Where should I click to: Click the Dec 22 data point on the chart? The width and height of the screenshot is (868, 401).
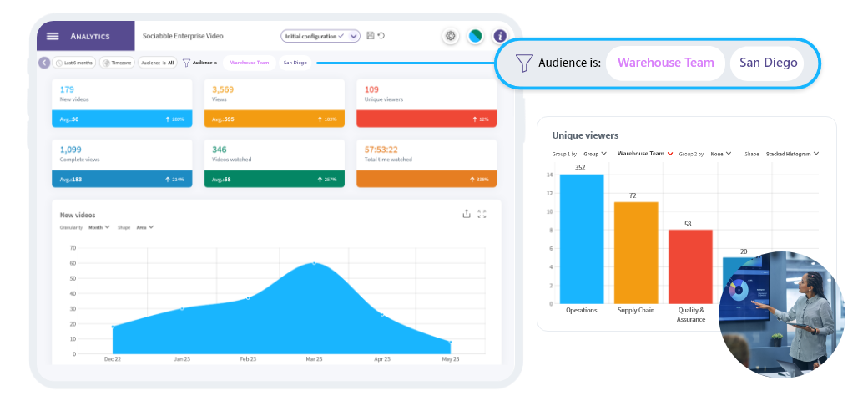pyautogui.click(x=113, y=327)
